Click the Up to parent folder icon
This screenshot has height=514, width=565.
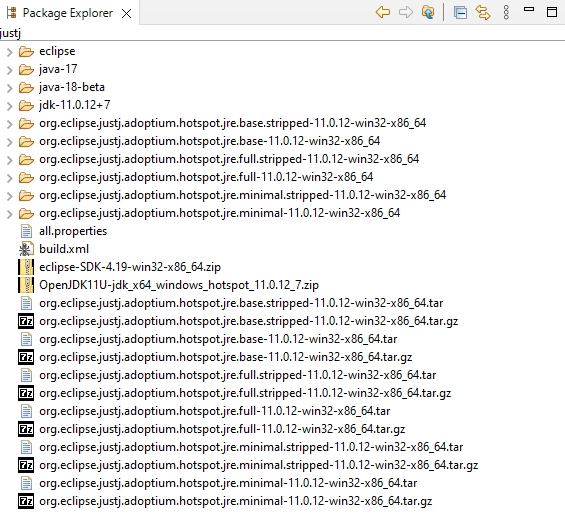point(428,12)
